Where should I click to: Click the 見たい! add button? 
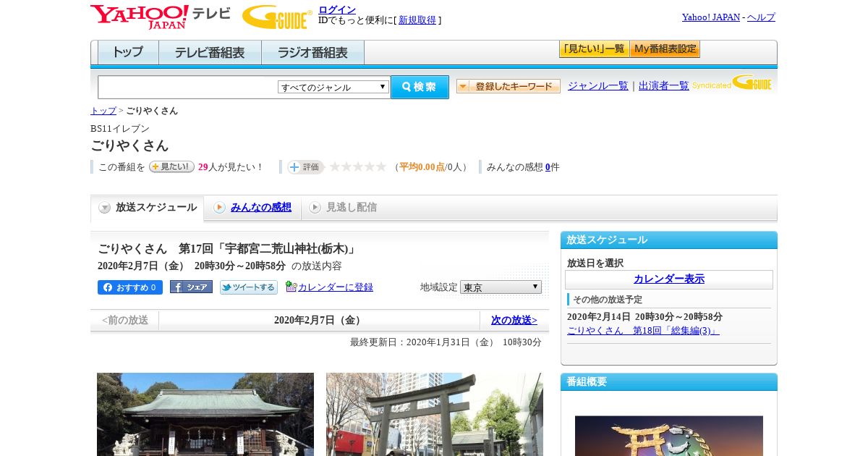click(171, 166)
